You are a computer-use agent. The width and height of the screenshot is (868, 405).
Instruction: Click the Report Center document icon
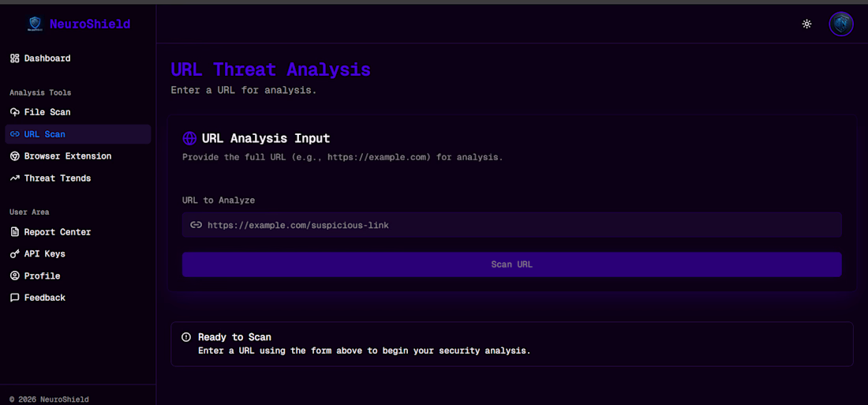[15, 231]
